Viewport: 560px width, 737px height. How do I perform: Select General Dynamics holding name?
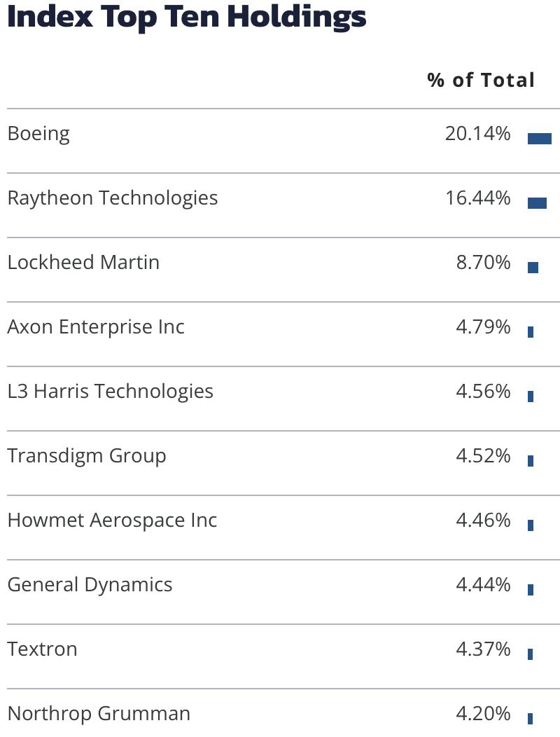coord(90,585)
